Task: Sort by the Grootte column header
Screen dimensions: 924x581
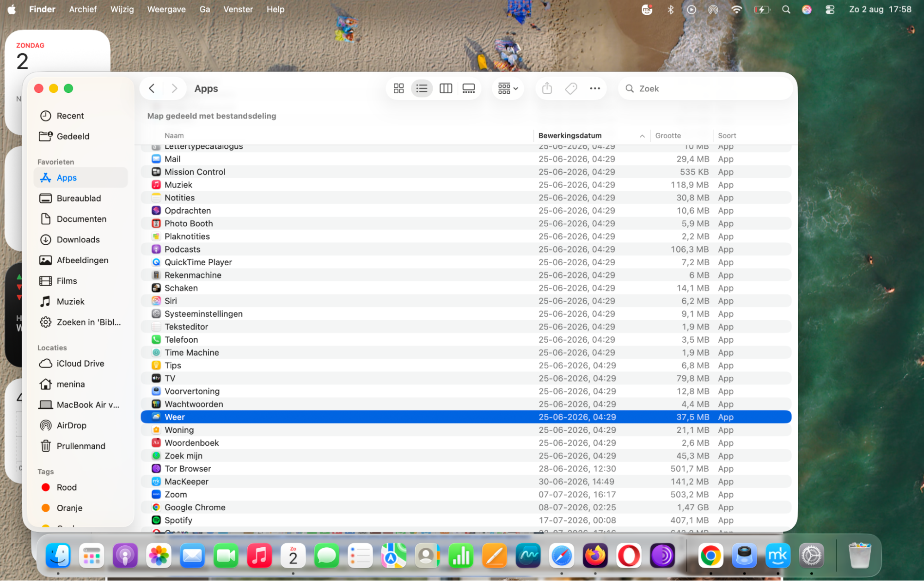Action: (668, 136)
